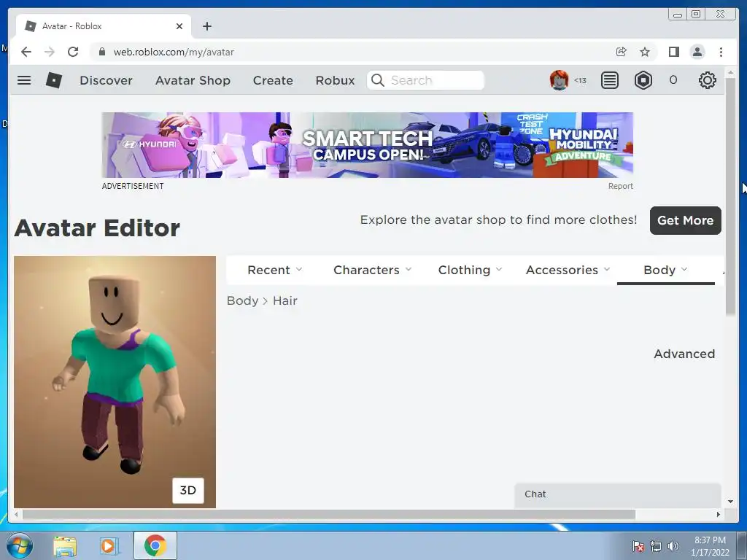This screenshot has width=747, height=560.
Task: Open the Roblox settings gear icon
Action: pyautogui.click(x=707, y=80)
